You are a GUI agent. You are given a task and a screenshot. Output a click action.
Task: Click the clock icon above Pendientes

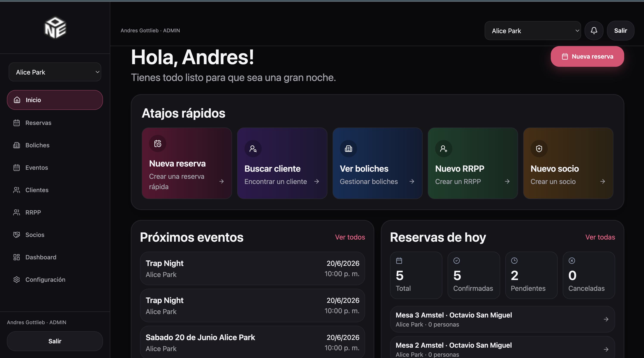[x=514, y=260]
